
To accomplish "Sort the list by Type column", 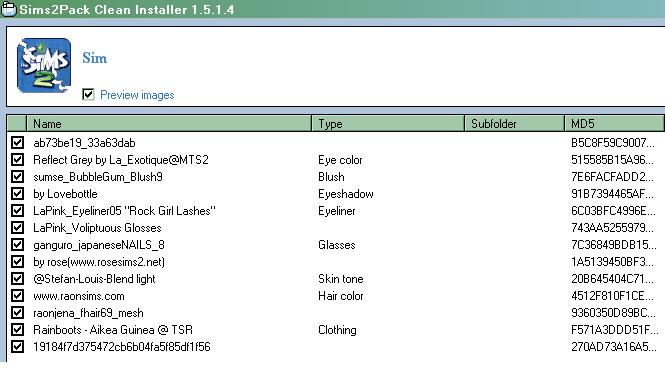I will tap(388, 123).
